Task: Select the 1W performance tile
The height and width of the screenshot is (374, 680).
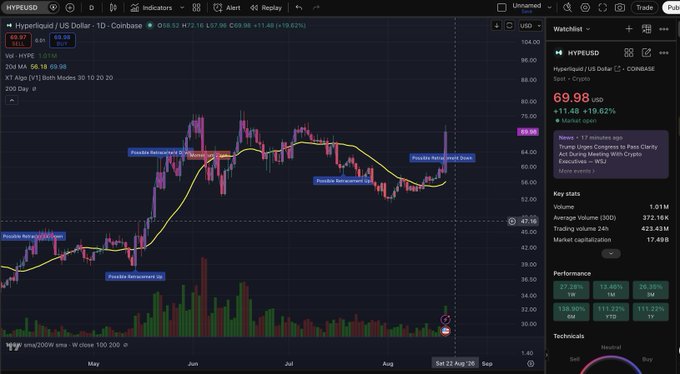Action: [x=571, y=290]
